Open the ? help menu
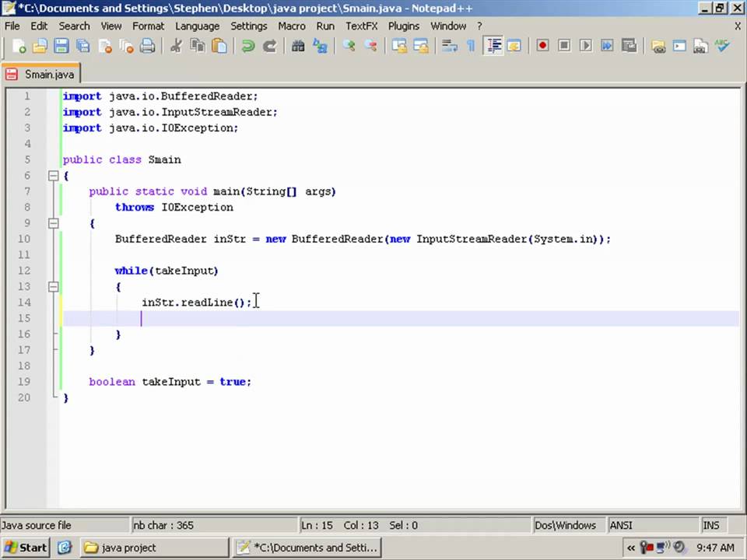Screen dimensions: 747x560 [479, 26]
